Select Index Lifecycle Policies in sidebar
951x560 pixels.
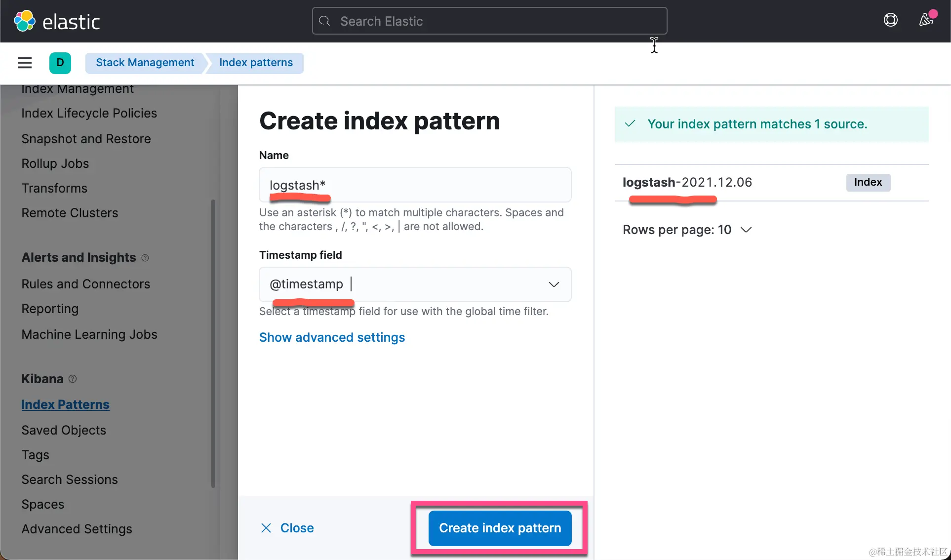89,113
